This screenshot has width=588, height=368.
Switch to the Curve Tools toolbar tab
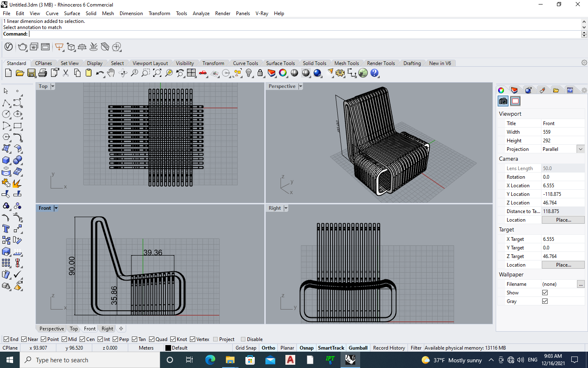(245, 63)
